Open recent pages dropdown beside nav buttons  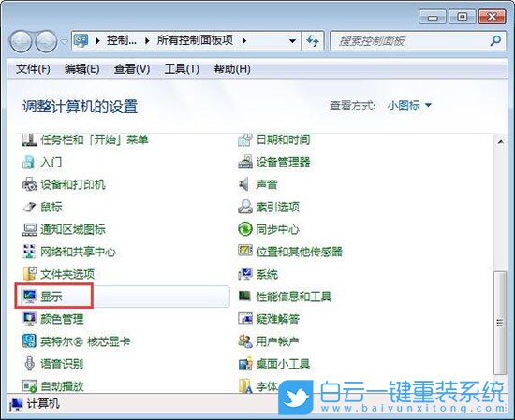point(65,42)
